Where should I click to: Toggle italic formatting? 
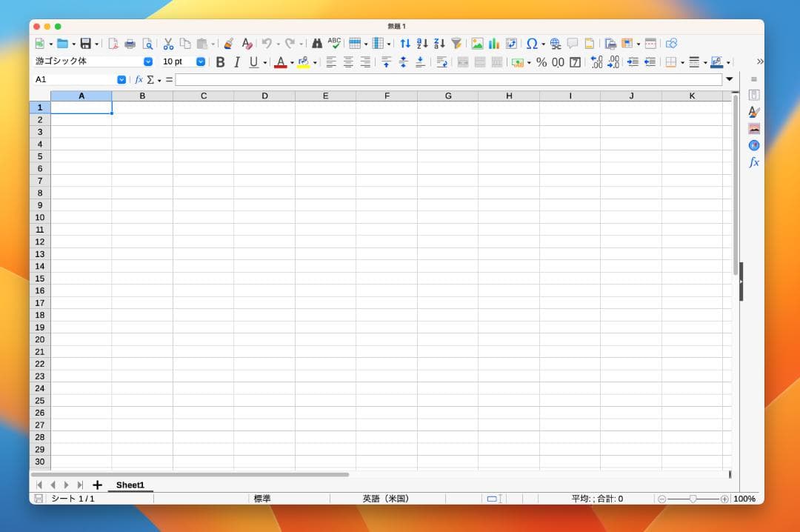[x=236, y=61]
